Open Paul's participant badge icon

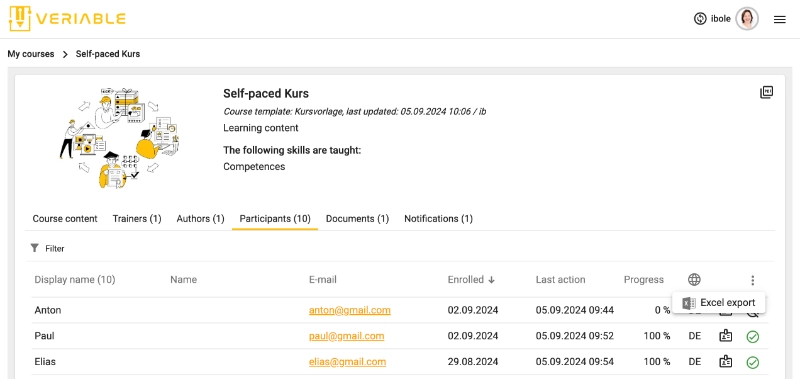click(x=726, y=336)
